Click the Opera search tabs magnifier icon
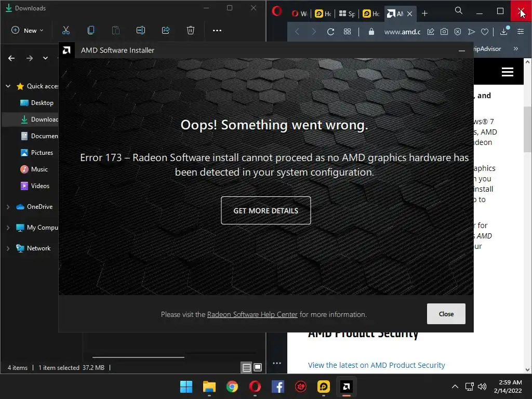The height and width of the screenshot is (399, 532). (458, 11)
